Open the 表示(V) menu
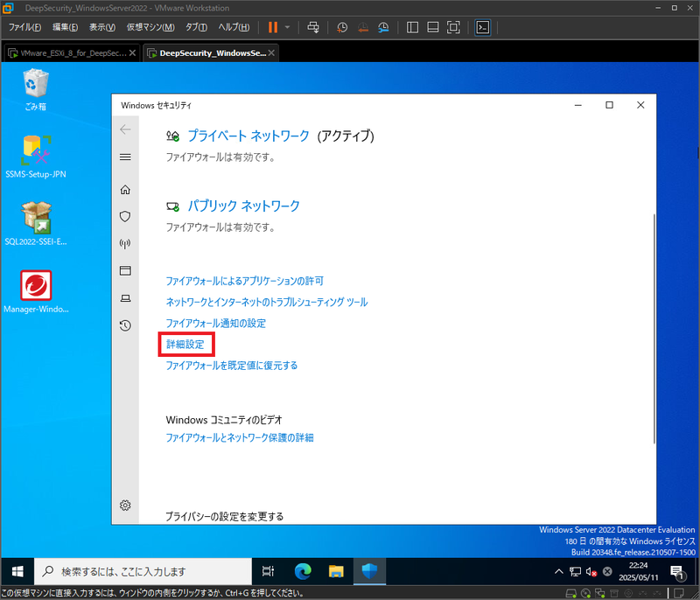Viewport: 700px width, 600px height. (x=102, y=27)
